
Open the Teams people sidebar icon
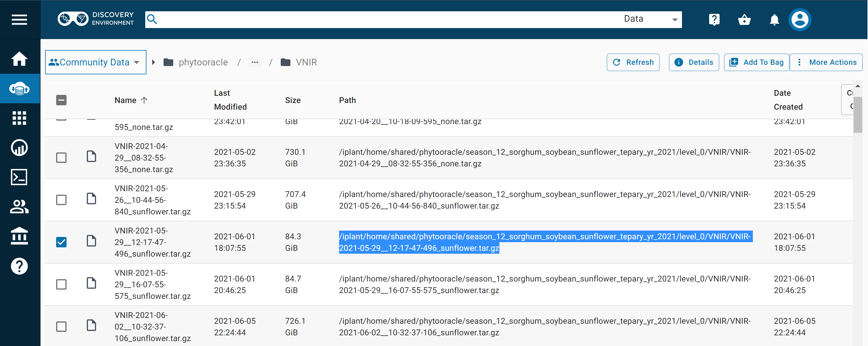point(20,207)
